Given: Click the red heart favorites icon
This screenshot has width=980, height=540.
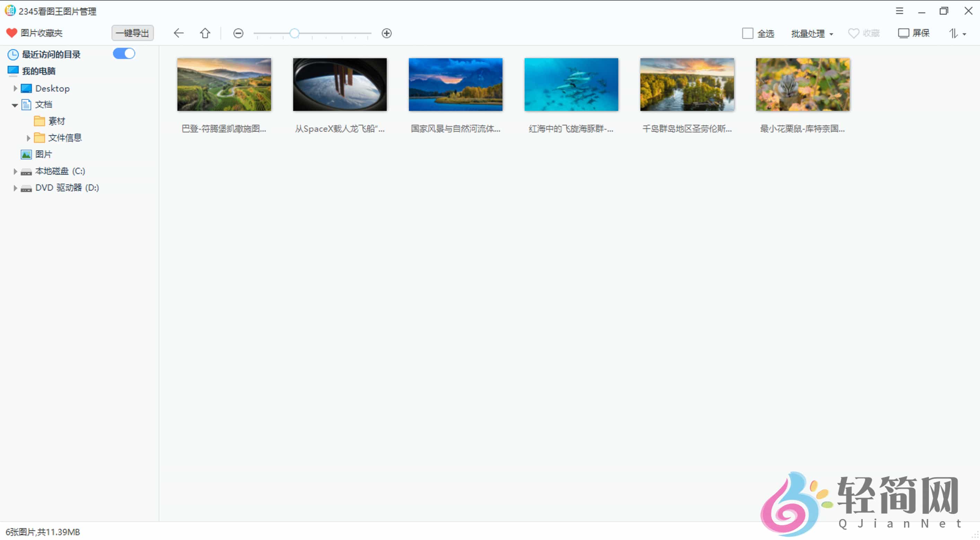Looking at the screenshot, I should pos(11,33).
